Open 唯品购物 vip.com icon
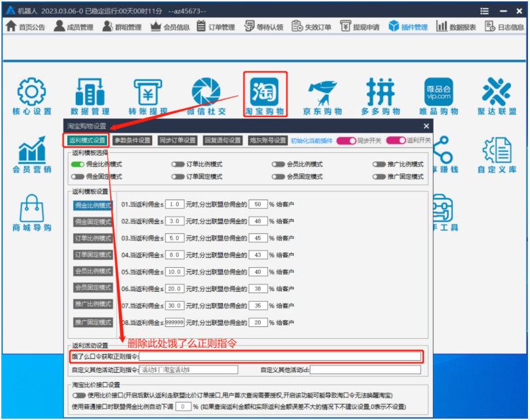530x420 pixels. [438, 92]
